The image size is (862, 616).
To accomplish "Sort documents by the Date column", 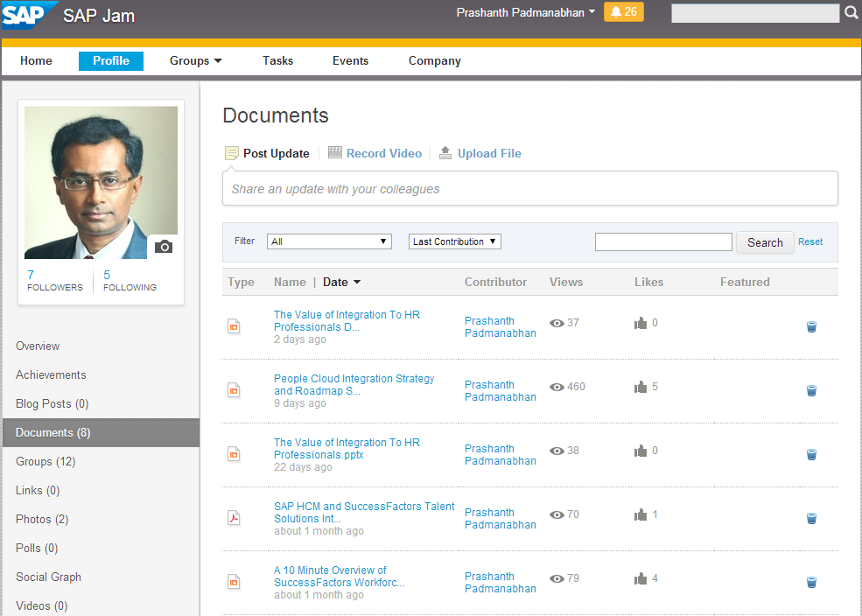I will coord(341,282).
